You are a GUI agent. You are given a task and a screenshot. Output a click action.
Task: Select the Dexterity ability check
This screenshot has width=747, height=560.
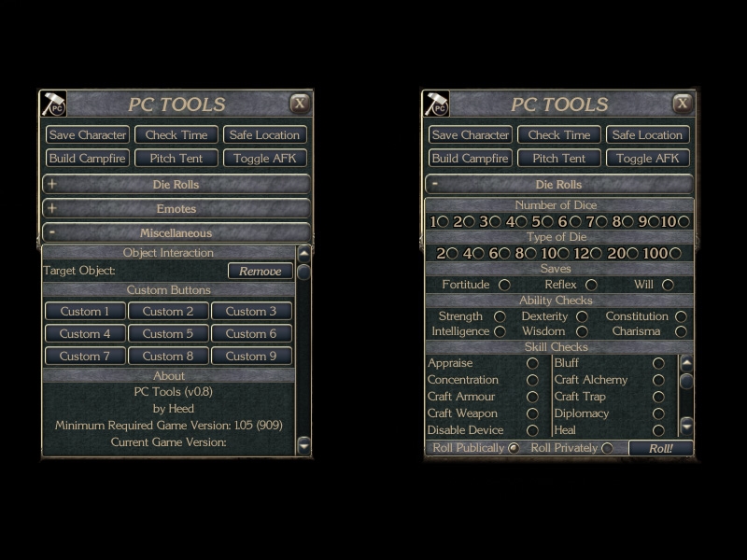[582, 316]
